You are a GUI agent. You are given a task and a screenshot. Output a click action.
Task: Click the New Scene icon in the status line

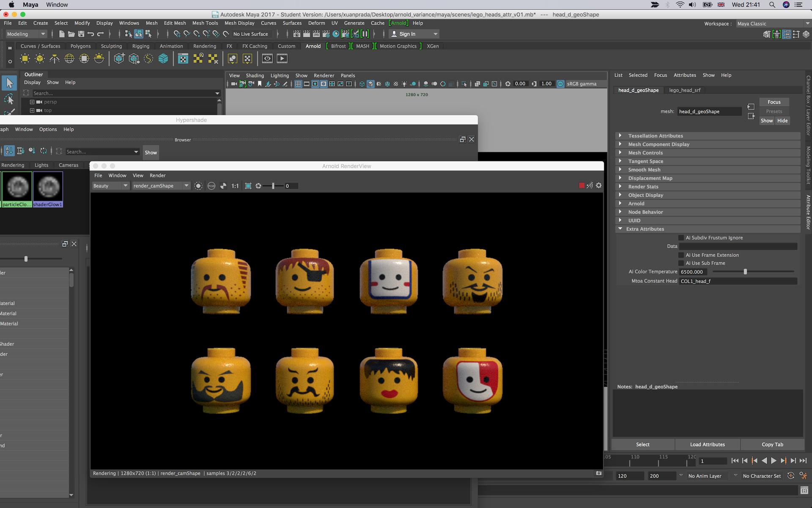(x=62, y=34)
